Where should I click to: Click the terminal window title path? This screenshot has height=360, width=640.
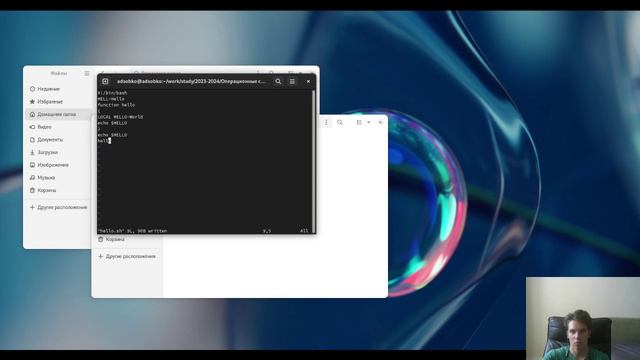[x=191, y=81]
